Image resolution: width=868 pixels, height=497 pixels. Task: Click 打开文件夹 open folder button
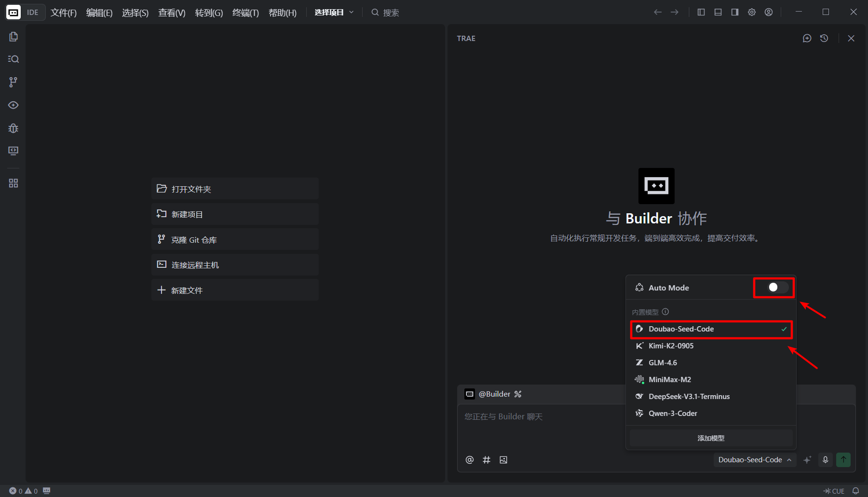point(235,189)
